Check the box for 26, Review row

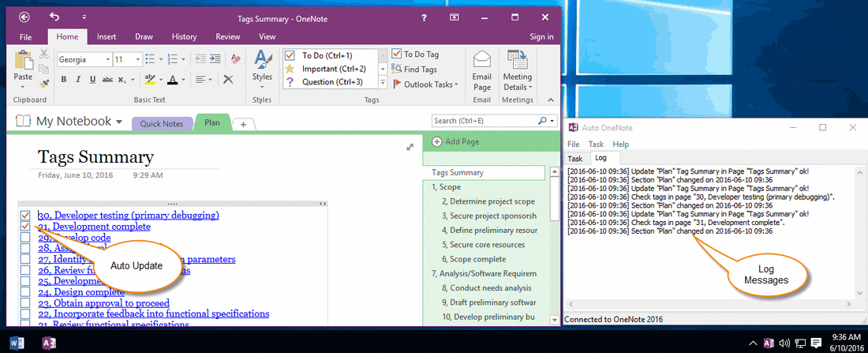coord(25,270)
